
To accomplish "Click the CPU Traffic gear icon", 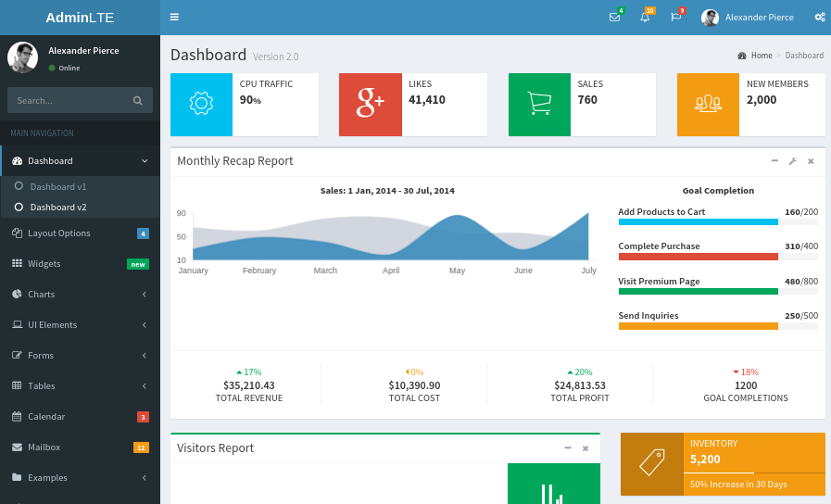I will [x=201, y=104].
